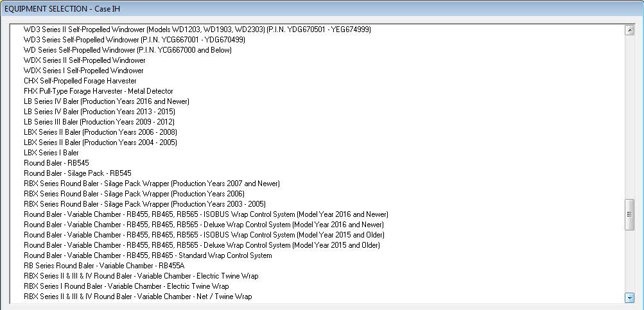Screen dimensions: 644x310
Task: Select LB Series III Baler 2009 - 2012
Action: [x=99, y=122]
